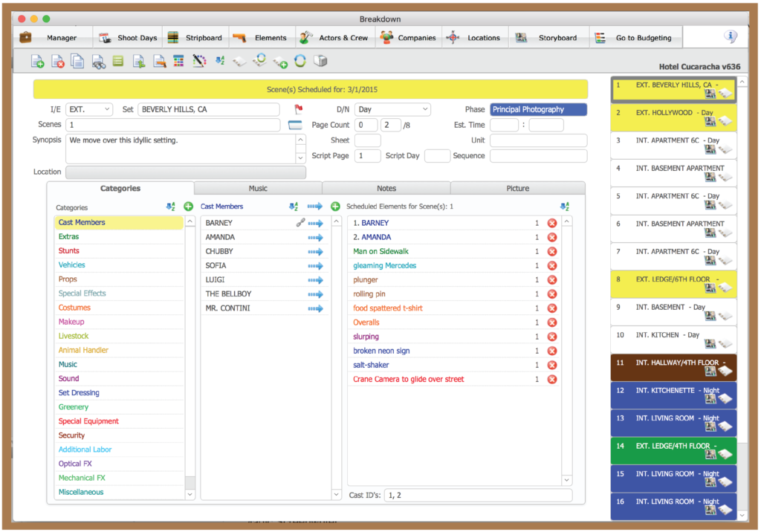Open the I/E dropdown showing EXT.
The height and width of the screenshot is (532, 761).
tap(89, 109)
